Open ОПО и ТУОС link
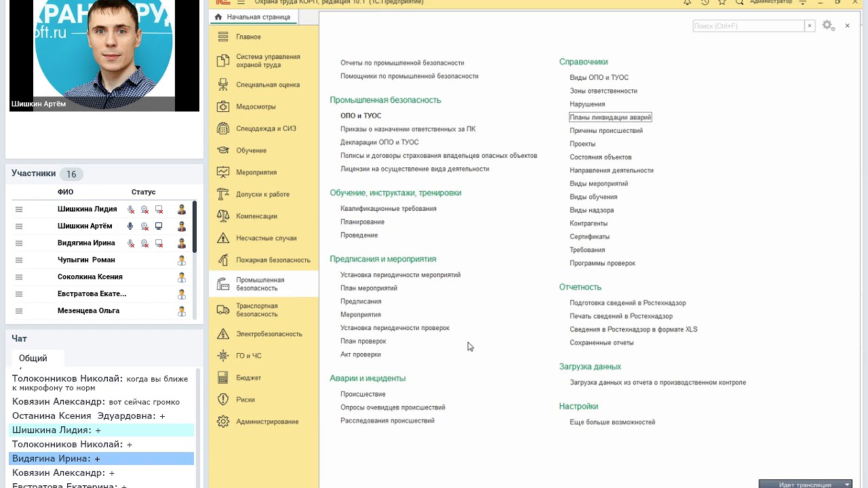Viewport: 868px width, 488px height. [x=361, y=116]
